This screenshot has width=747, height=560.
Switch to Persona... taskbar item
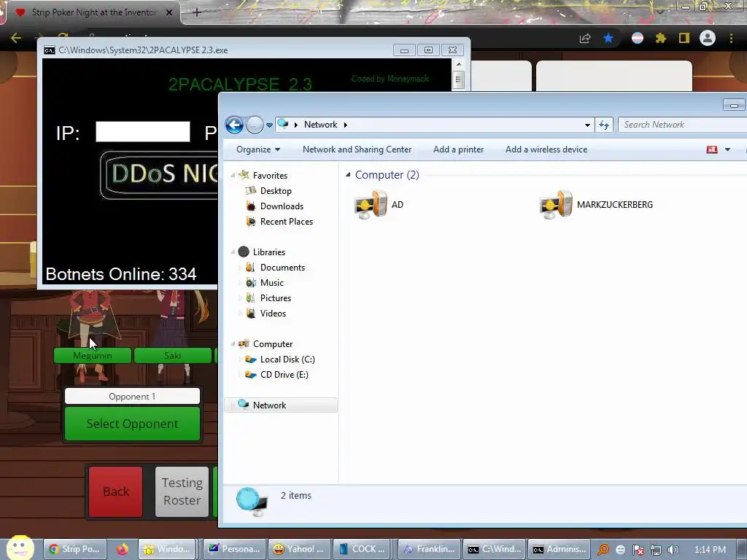click(x=234, y=549)
